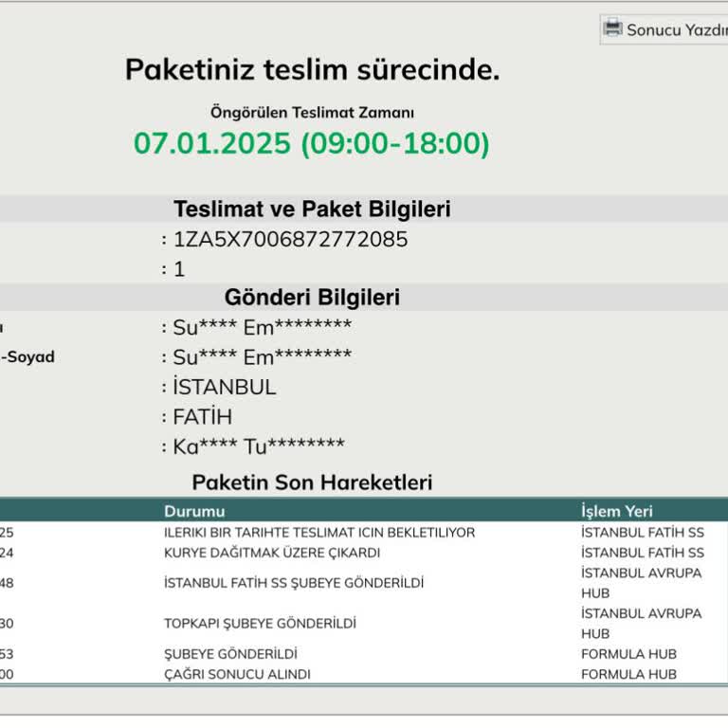This screenshot has width=728, height=728.
Task: Click the Paketin Son Hareketleri heading
Action: (312, 482)
